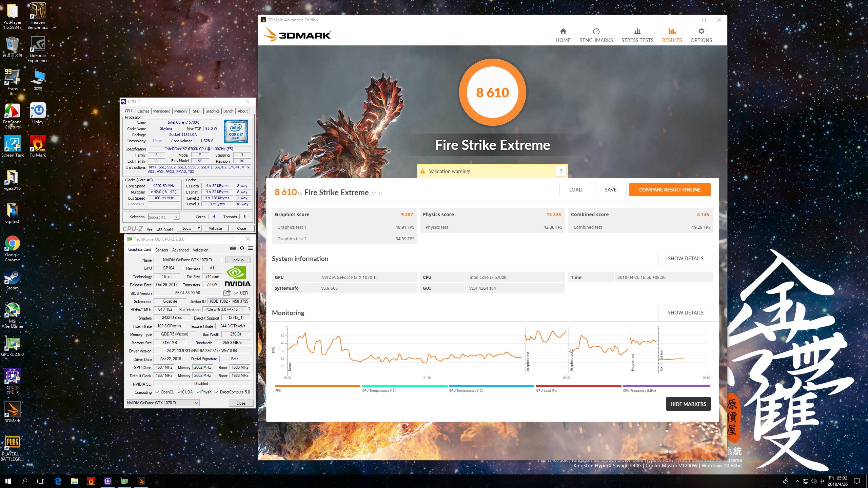This screenshot has height=488, width=868.
Task: Open GPU-Z hamburger menu
Action: (x=250, y=248)
